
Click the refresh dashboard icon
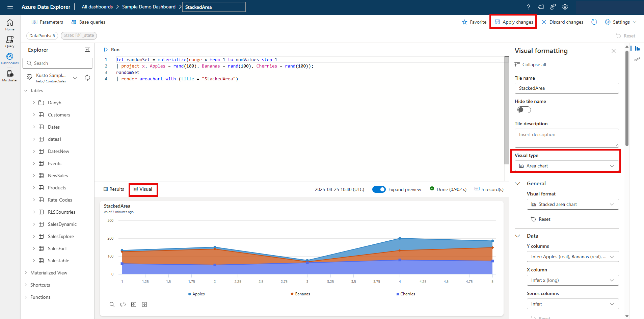594,22
